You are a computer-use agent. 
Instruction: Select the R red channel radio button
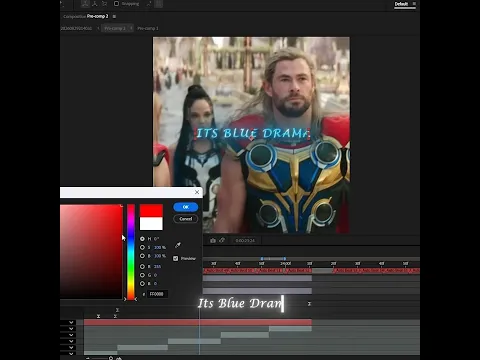coord(142,266)
